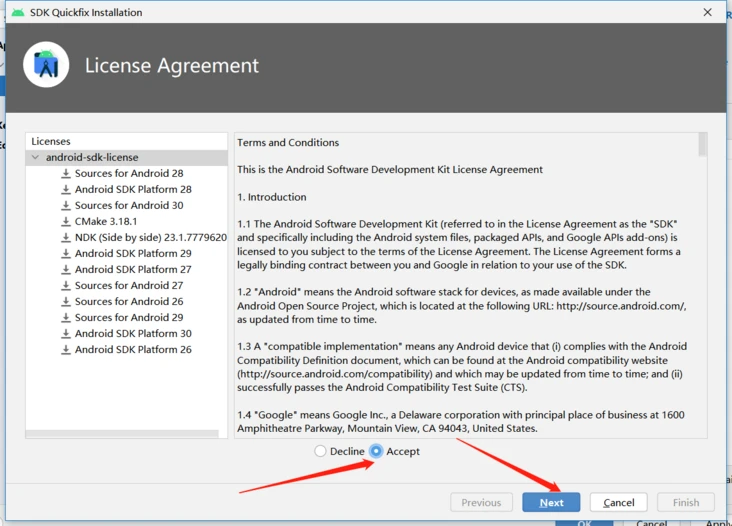Select 'Android SDK Platform 26' text

click(133, 349)
